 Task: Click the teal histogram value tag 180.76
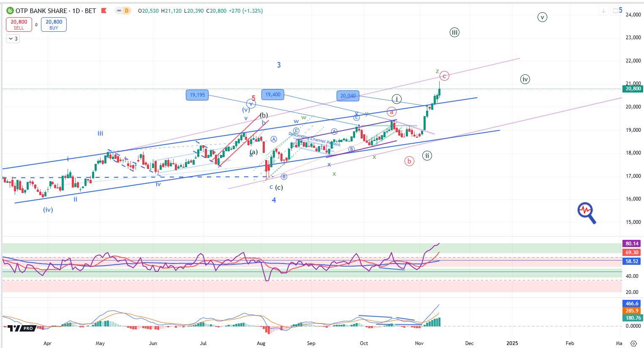point(632,318)
